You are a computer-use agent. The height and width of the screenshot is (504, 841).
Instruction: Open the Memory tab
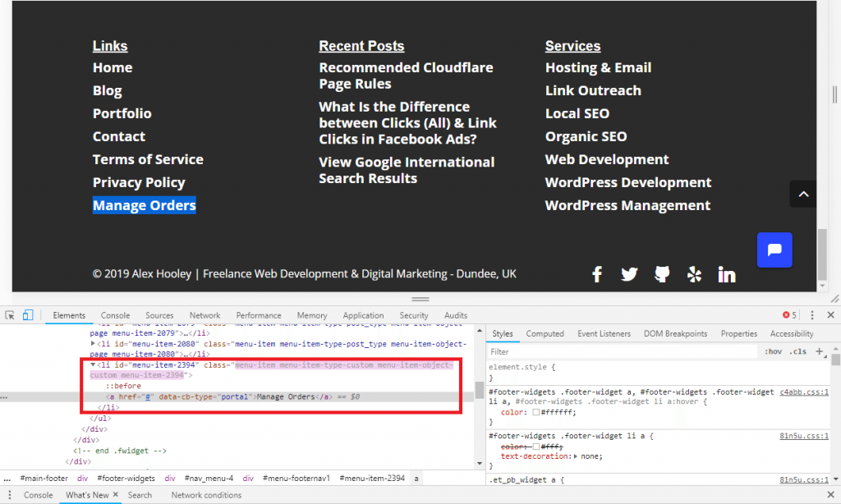(x=312, y=315)
